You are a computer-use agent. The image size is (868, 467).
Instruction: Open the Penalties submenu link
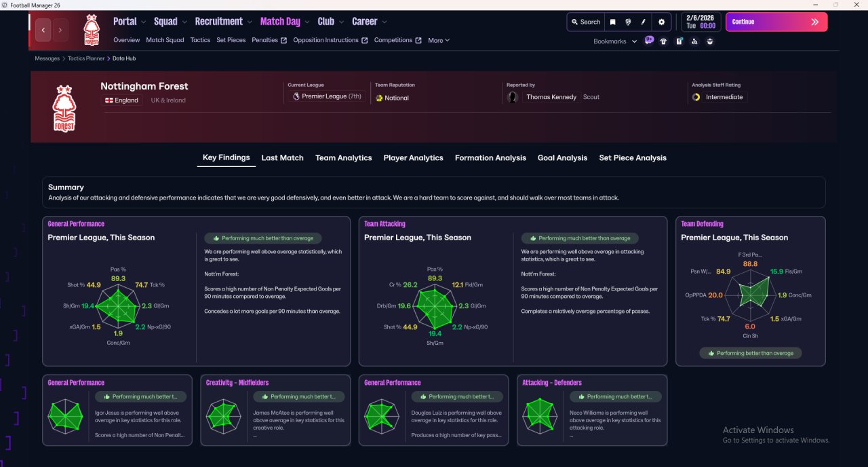269,40
